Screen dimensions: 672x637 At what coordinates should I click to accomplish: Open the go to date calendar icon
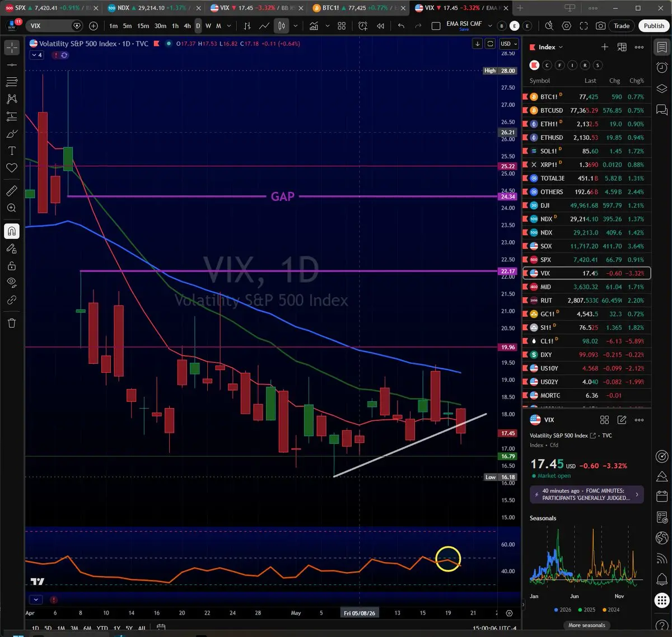(161, 628)
